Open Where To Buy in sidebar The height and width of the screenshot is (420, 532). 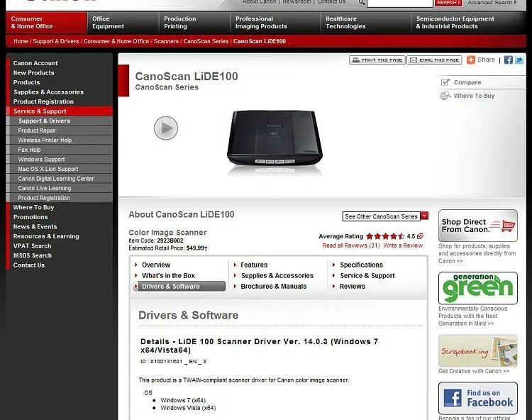coord(33,207)
